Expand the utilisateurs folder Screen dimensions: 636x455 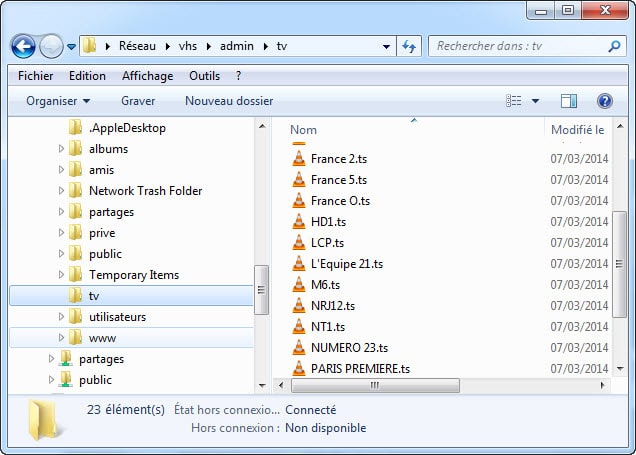tap(61, 317)
